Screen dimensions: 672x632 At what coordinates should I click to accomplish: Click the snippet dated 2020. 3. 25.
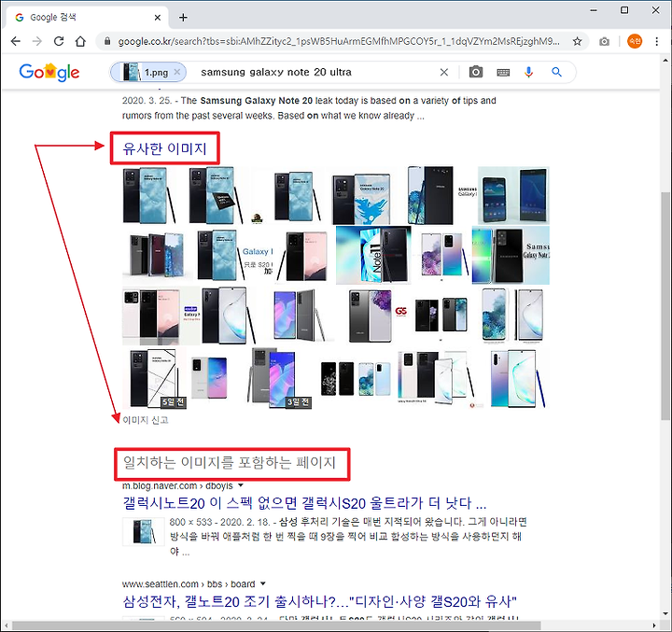309,108
